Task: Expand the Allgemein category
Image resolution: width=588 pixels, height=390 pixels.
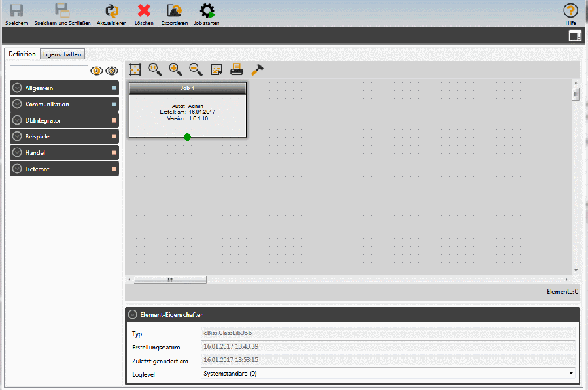Action: tap(18, 88)
